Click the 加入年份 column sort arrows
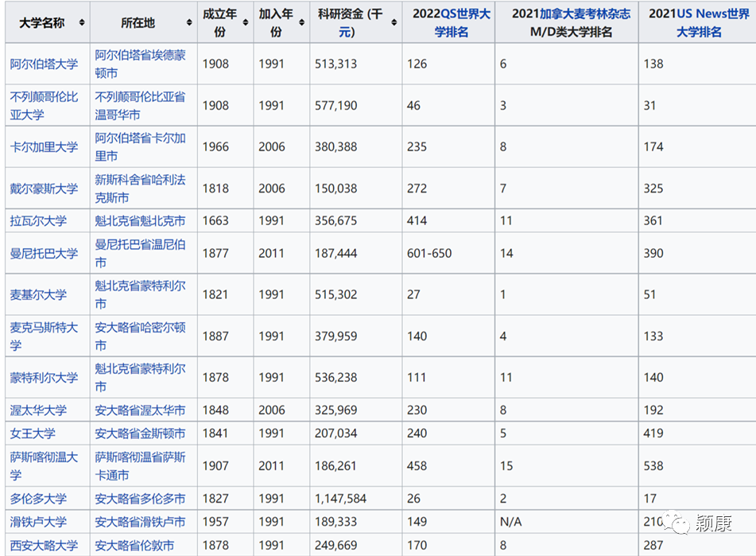This screenshot has width=756, height=556. tap(301, 23)
